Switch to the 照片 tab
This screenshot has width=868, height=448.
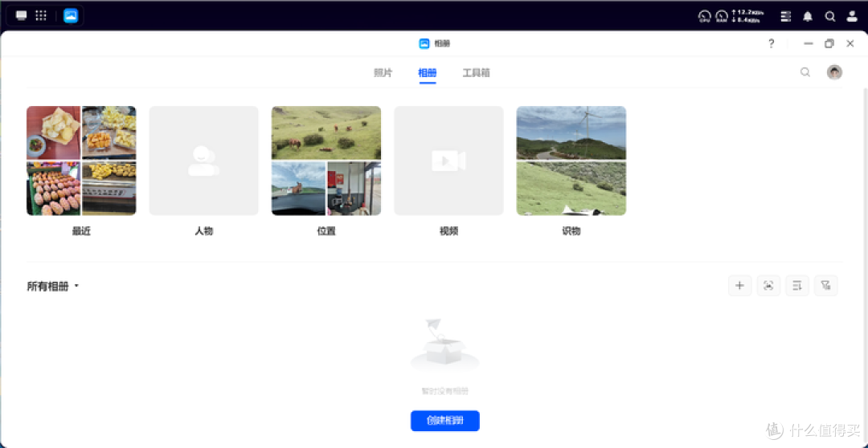coord(383,73)
